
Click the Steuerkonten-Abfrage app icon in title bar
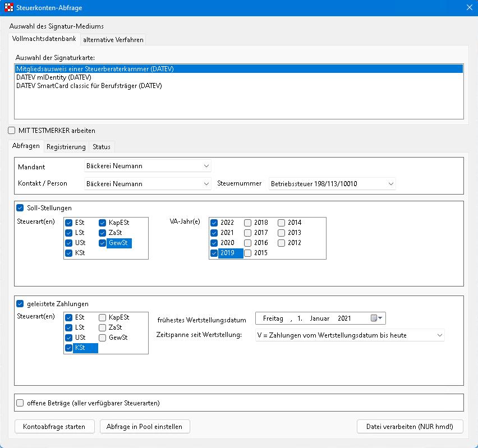coord(8,7)
